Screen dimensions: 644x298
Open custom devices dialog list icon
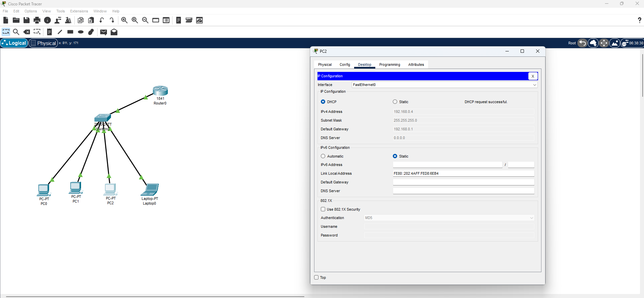click(166, 20)
